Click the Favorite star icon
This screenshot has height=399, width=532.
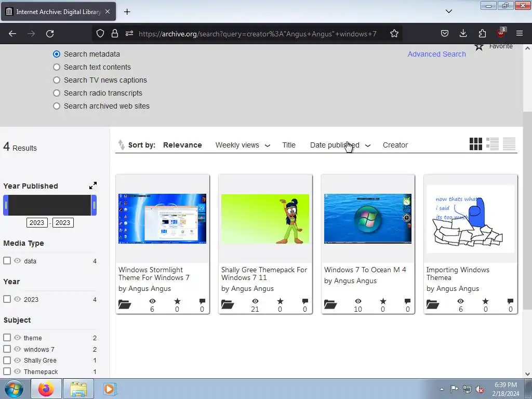click(x=478, y=46)
